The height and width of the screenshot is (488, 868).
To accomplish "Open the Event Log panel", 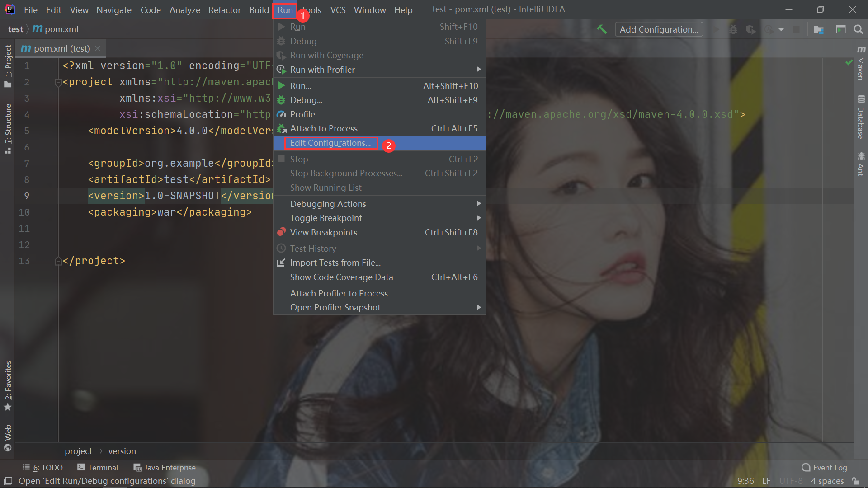I will pos(824,468).
